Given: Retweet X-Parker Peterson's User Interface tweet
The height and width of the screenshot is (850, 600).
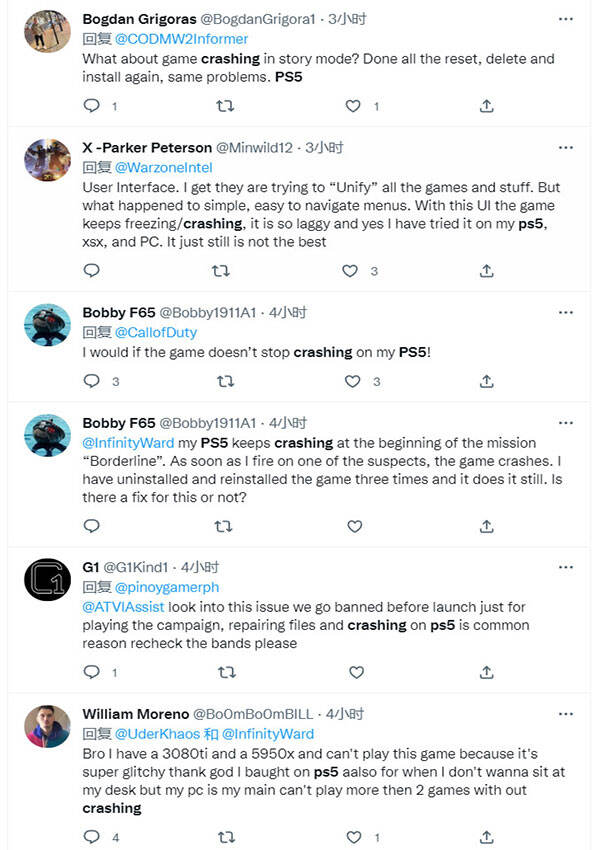Looking at the screenshot, I should 221,270.
